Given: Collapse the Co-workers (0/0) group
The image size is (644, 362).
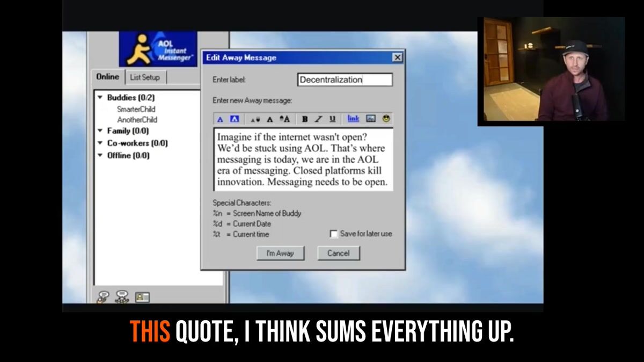Looking at the screenshot, I should coord(100,143).
